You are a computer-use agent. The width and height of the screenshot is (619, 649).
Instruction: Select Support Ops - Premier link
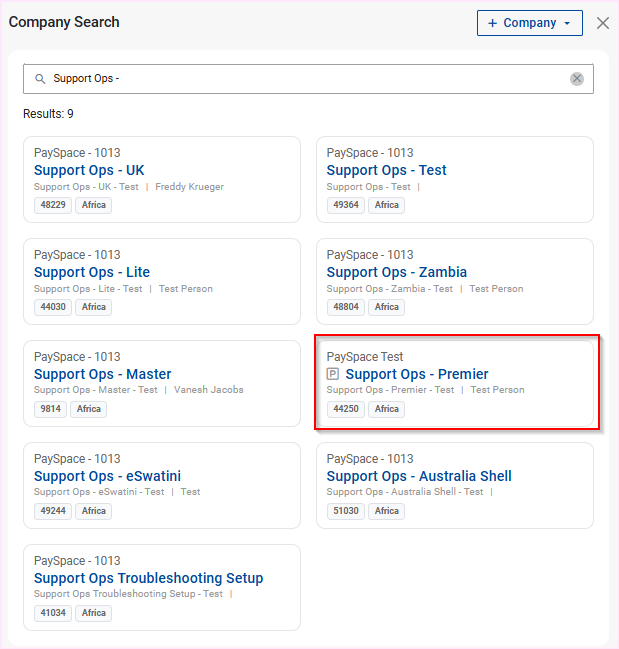(x=416, y=374)
